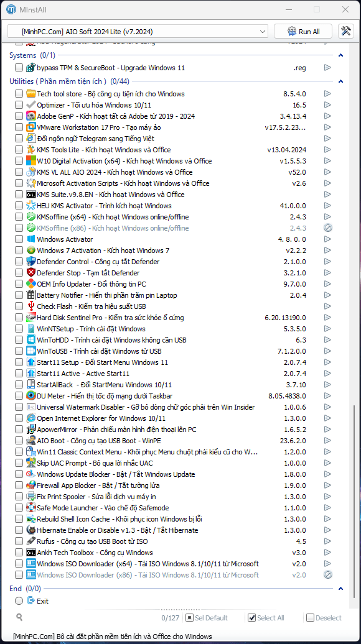The width and height of the screenshot is (361, 644).
Task: Click the Firewall App Blocker icon
Action: click(31, 485)
